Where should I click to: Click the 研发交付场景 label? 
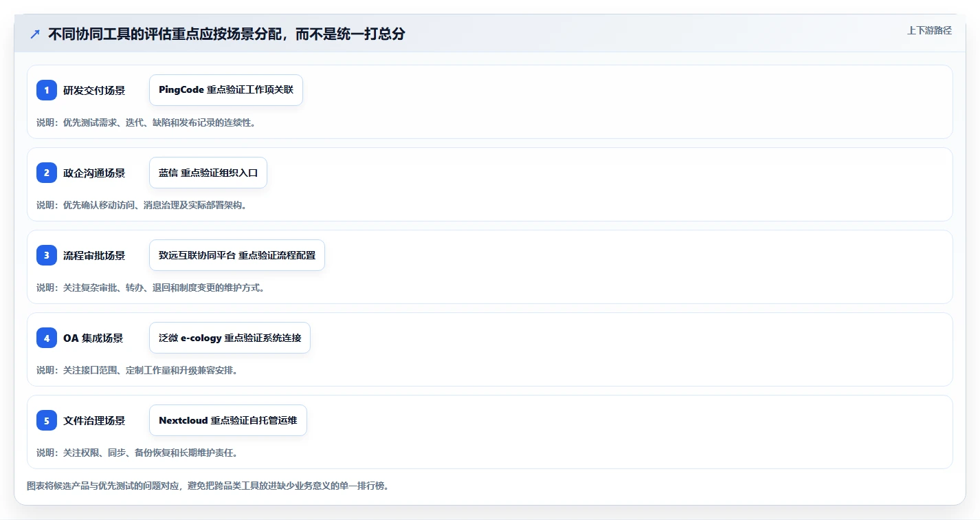(x=94, y=90)
